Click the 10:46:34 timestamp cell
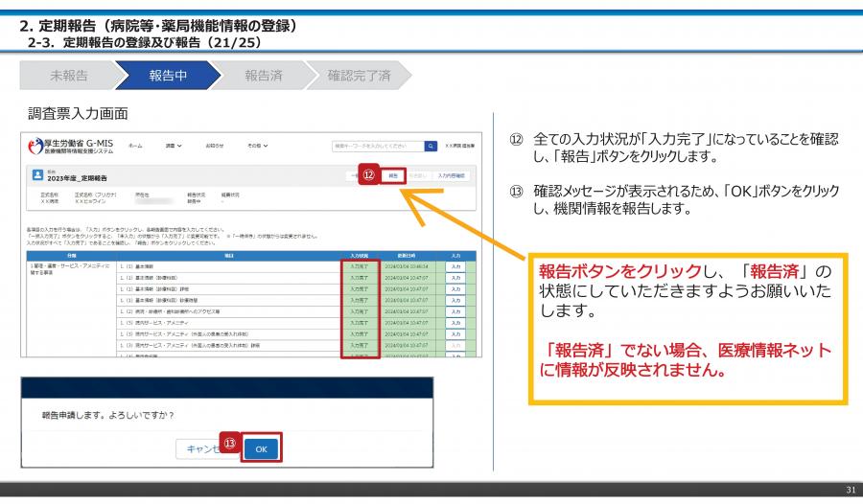Screen dimensions: 863x504 click(407, 266)
